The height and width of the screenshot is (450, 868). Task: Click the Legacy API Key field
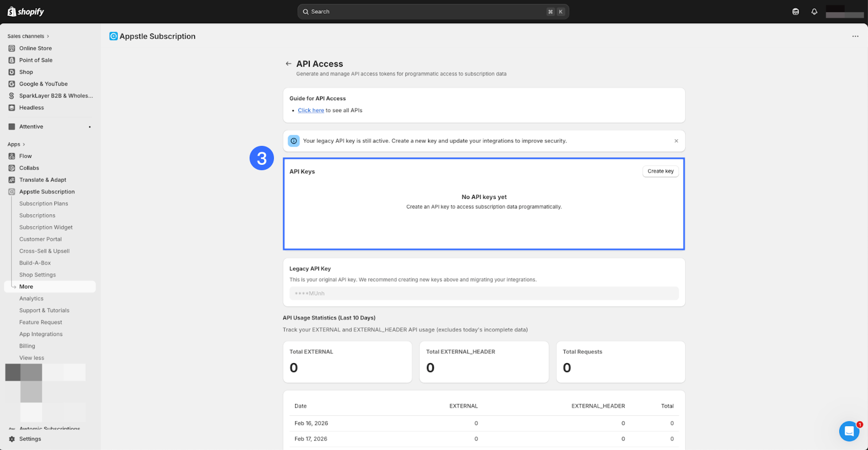coord(483,293)
